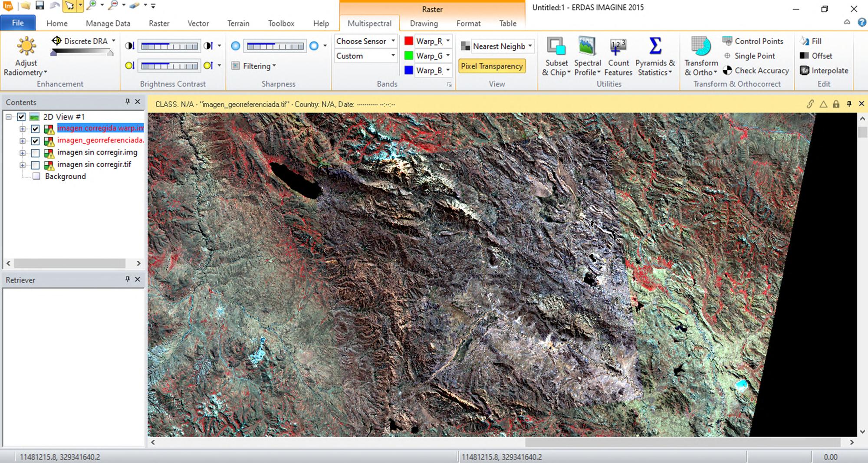
Task: Click the increase sharpness icon
Action: coord(314,46)
